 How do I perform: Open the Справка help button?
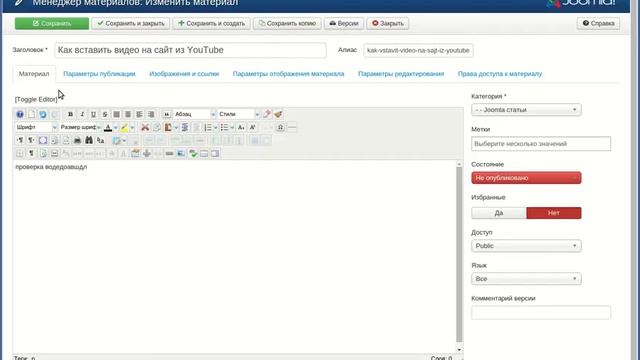(598, 23)
